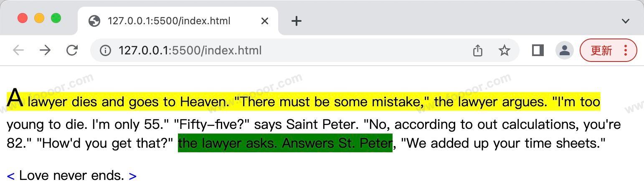View site information icon in address bar
Screen dimensions: 644x195
(x=105, y=51)
